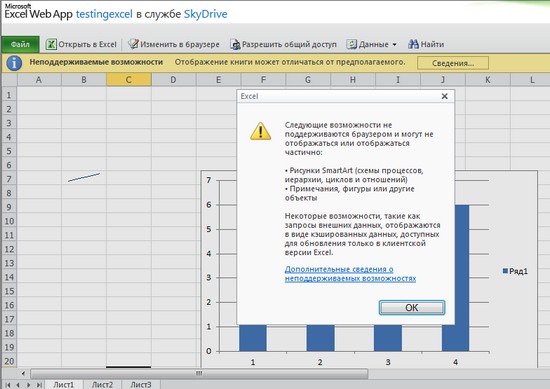Click the warning triangle icon in dialog
Viewport: 550px width, 389px height.
(x=260, y=131)
